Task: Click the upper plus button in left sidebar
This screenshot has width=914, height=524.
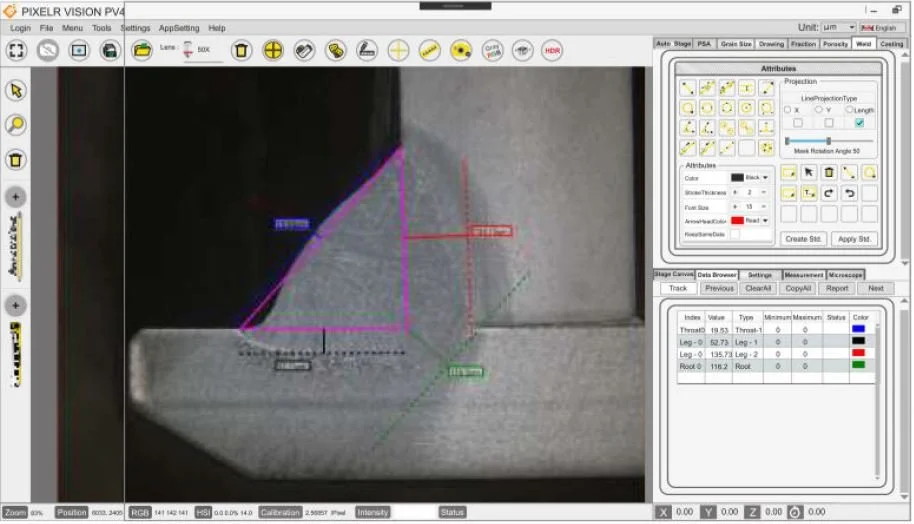Action: tap(16, 197)
